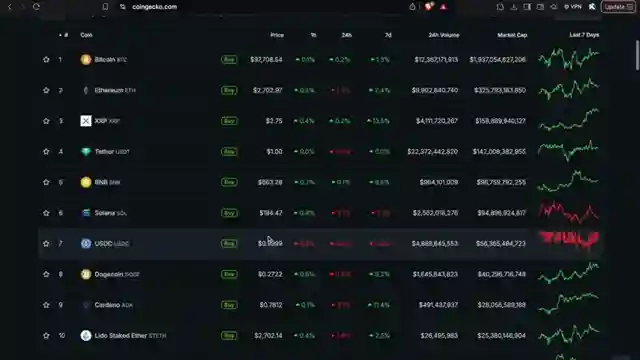Open XRP's 7-day sparkline chart
The image size is (640, 360).
point(569,120)
